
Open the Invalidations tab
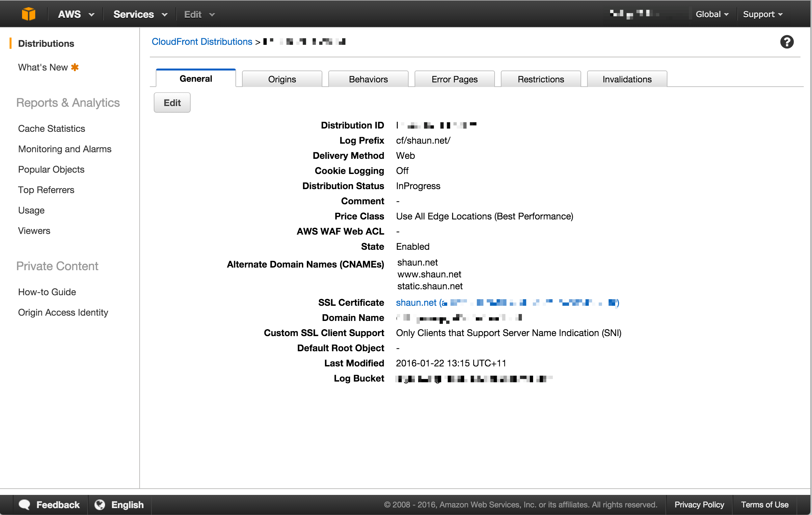[x=627, y=79]
